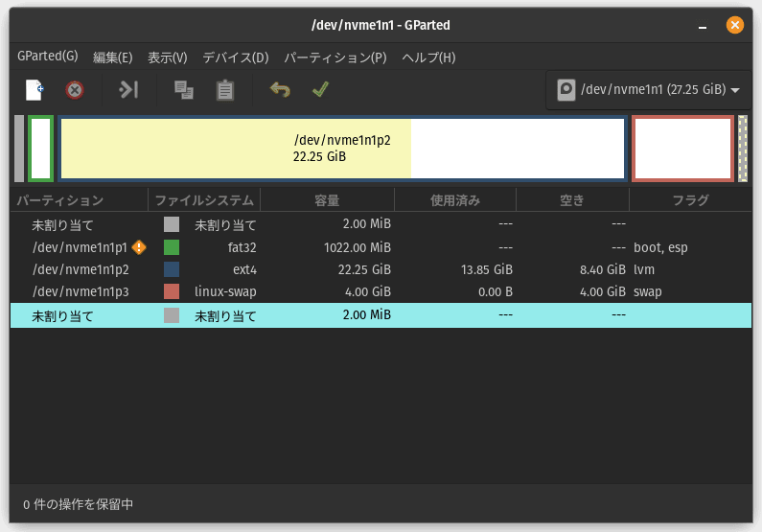762x532 pixels.
Task: Open the 編集(E) menu
Action: tap(113, 58)
